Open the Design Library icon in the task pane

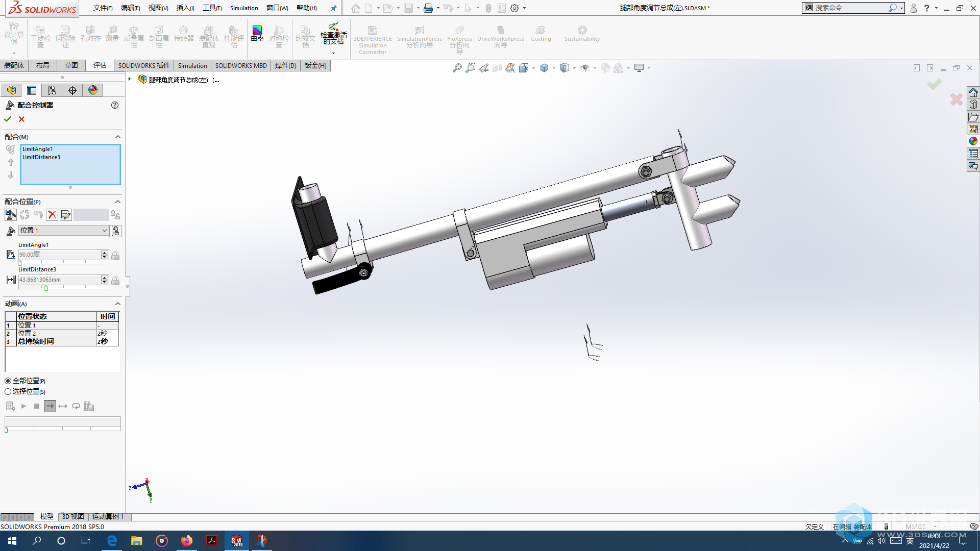[973, 105]
